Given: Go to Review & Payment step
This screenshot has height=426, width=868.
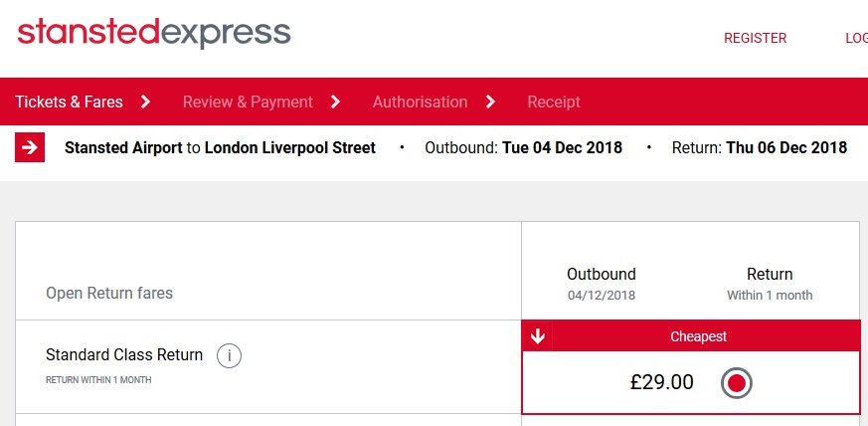Looking at the screenshot, I should coord(248,102).
